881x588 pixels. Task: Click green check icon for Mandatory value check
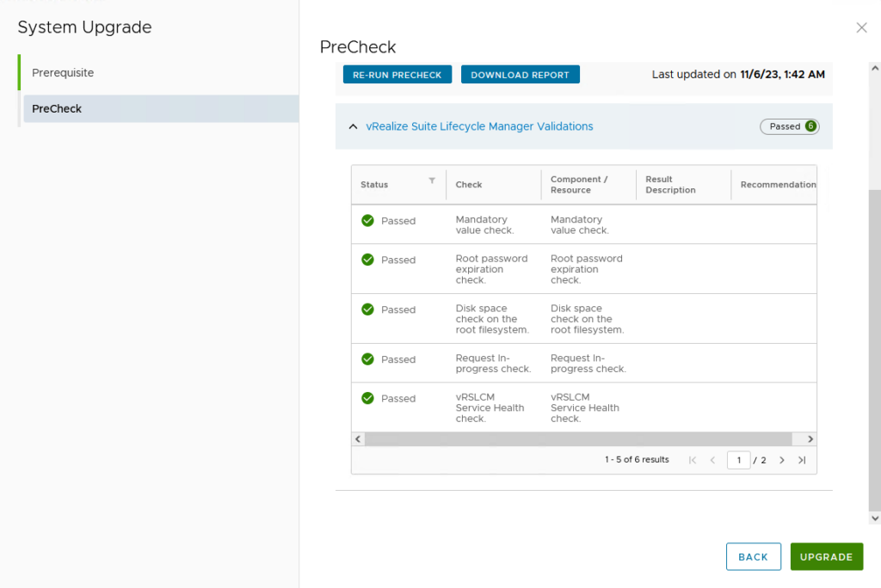coord(367,221)
